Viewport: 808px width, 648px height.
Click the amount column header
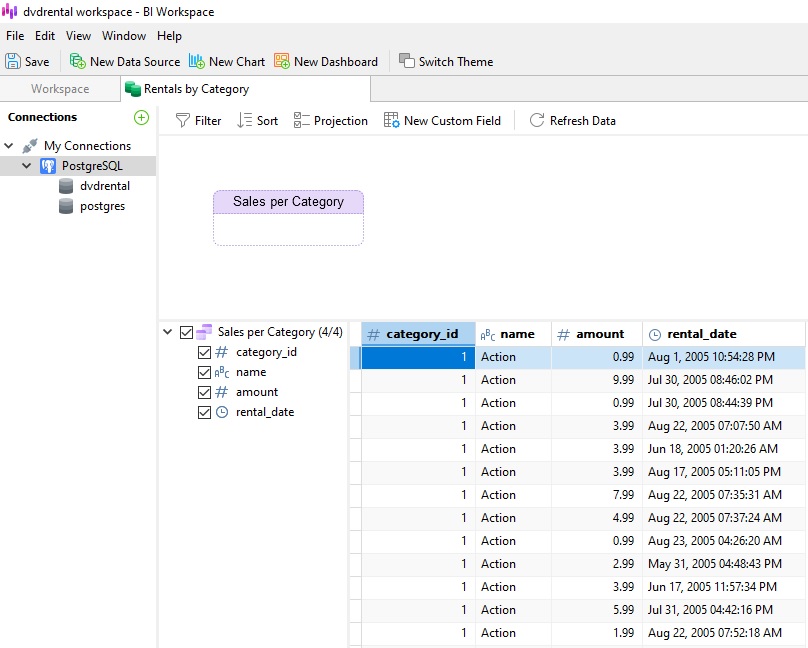coord(597,334)
